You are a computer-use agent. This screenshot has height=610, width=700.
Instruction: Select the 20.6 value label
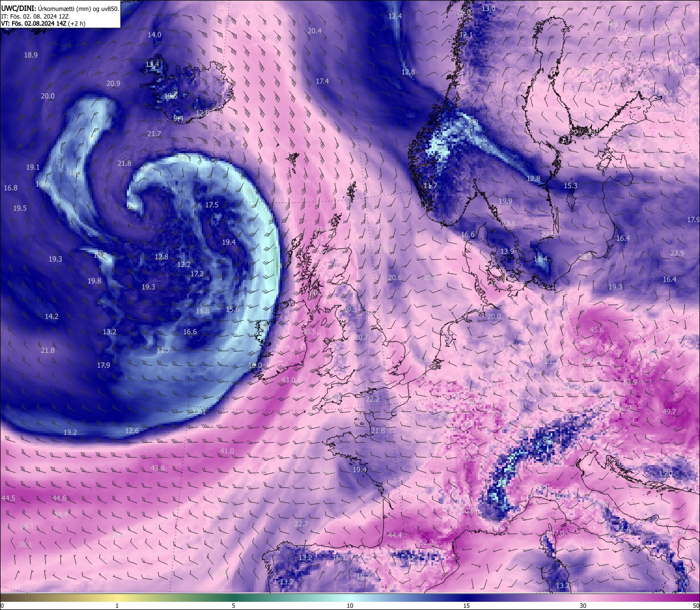pos(395,277)
